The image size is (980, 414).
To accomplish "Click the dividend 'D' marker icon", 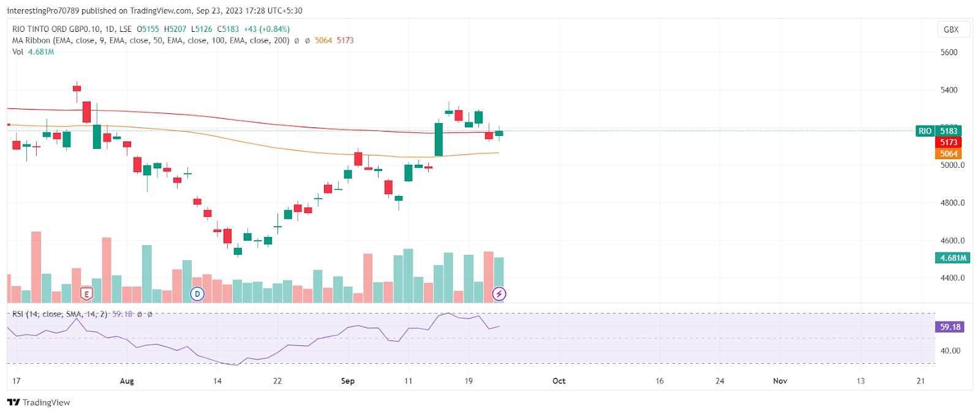I will [x=197, y=294].
